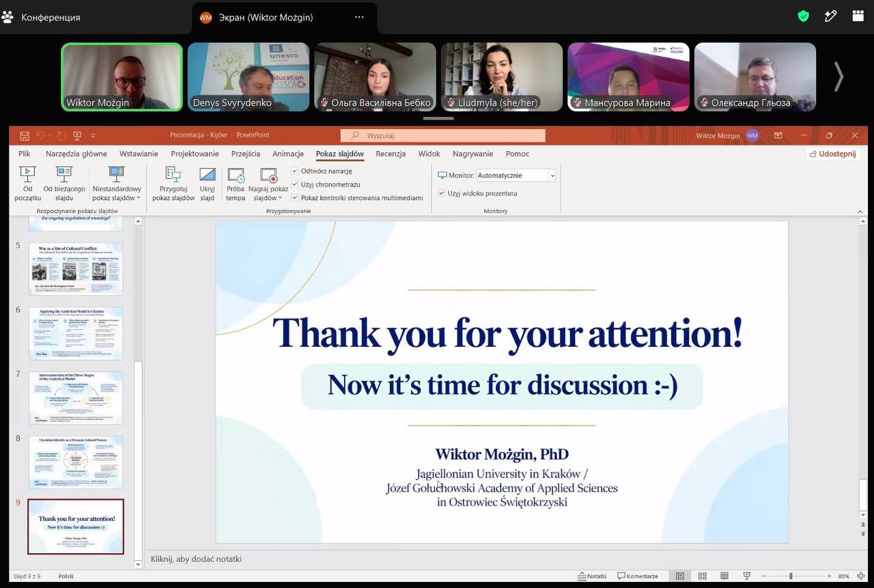Switch to the Animacje tab

(288, 154)
